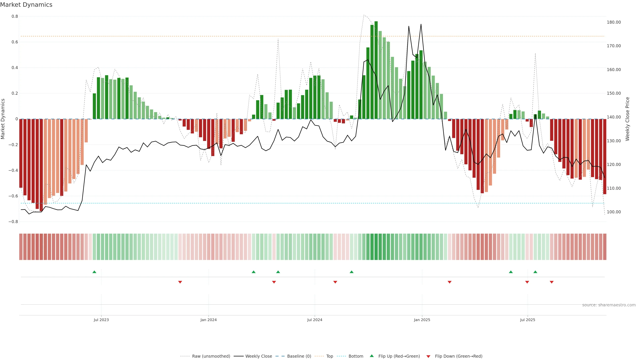The width and height of the screenshot is (644, 362).
Task: Toggle the Baseline (0) legend entry
Action: pos(299,356)
